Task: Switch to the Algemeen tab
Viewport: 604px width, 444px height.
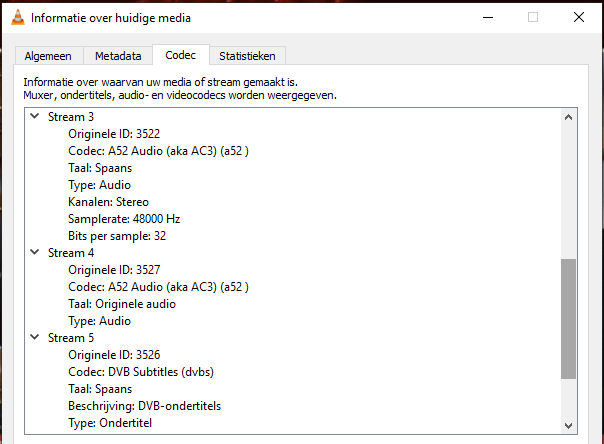Action: (x=49, y=56)
